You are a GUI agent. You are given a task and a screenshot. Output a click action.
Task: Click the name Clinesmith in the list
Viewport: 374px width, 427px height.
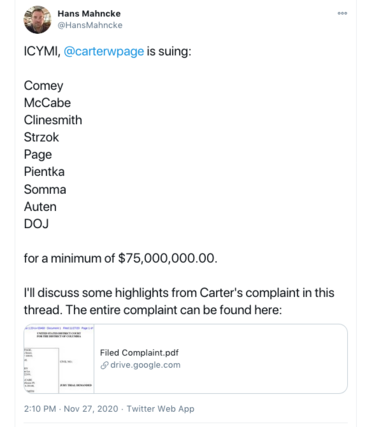(53, 120)
